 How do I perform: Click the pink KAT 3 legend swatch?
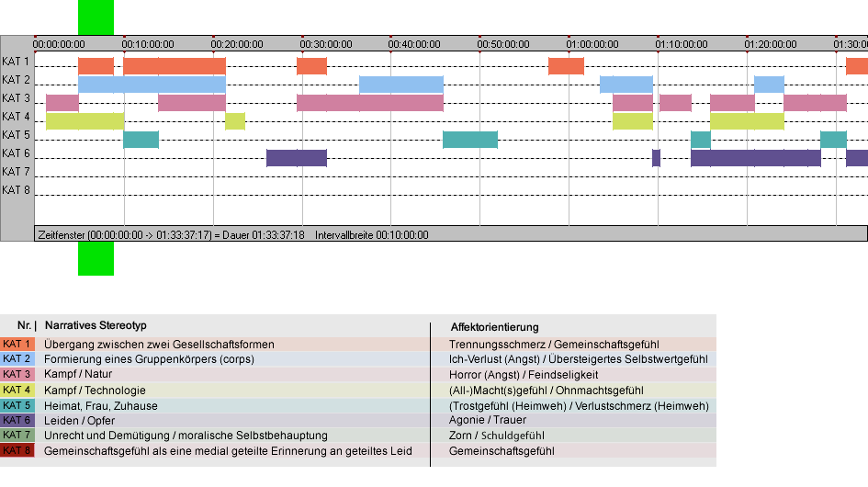17,374
